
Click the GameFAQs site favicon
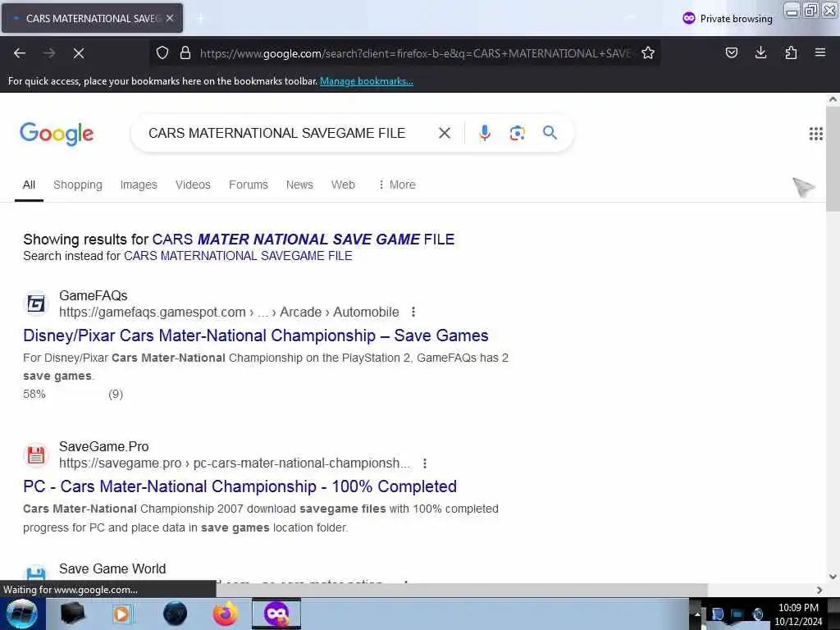pyautogui.click(x=36, y=304)
